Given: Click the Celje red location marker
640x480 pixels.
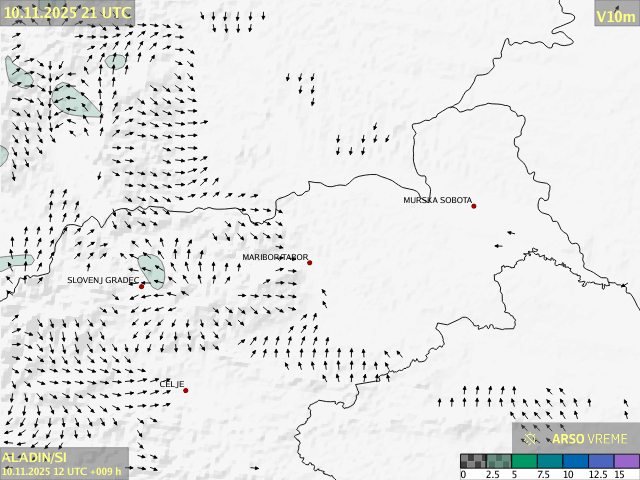Looking at the screenshot, I should click(x=185, y=390).
